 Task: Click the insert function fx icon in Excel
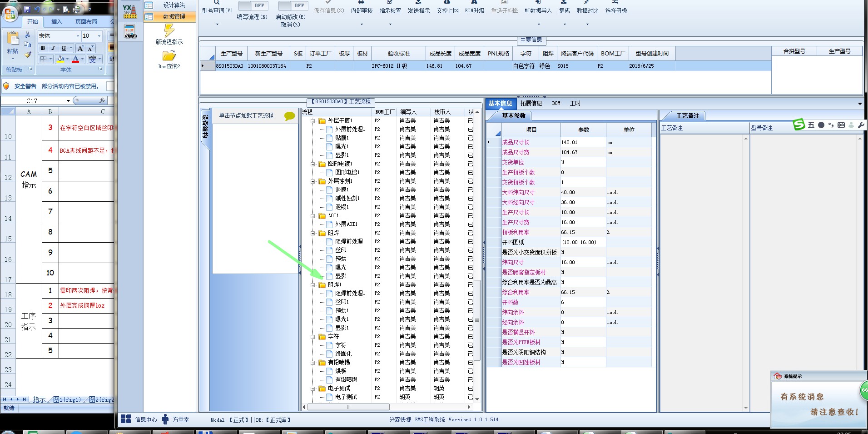pyautogui.click(x=102, y=100)
